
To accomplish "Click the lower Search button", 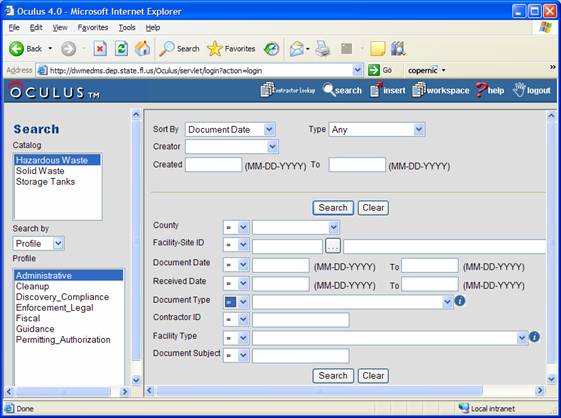I will [333, 376].
